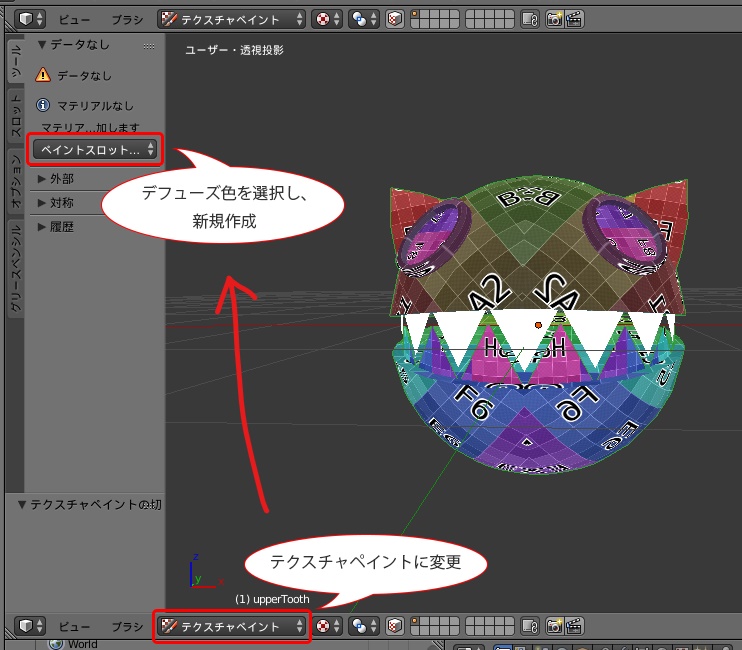Open ビュー menu in upper header
This screenshot has width=742, height=650.
click(74, 19)
